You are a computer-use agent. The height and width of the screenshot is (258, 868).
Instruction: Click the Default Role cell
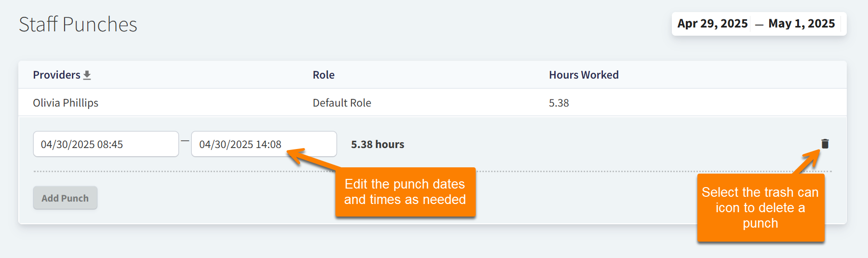pos(342,103)
